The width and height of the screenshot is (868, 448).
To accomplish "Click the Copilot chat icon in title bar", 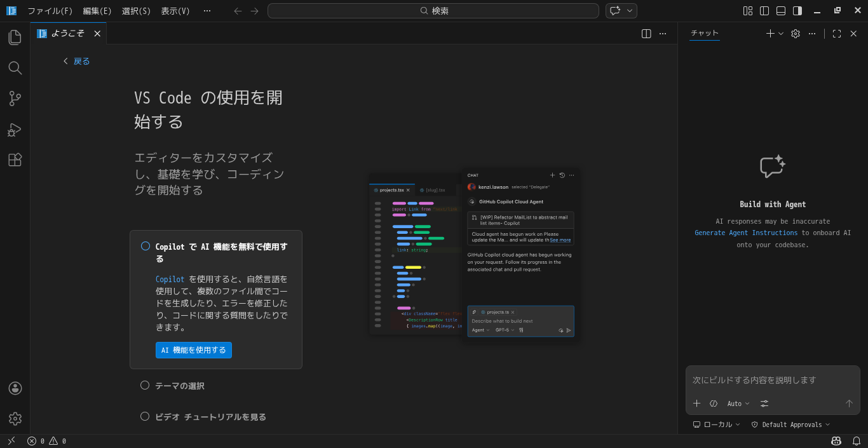I will [614, 11].
